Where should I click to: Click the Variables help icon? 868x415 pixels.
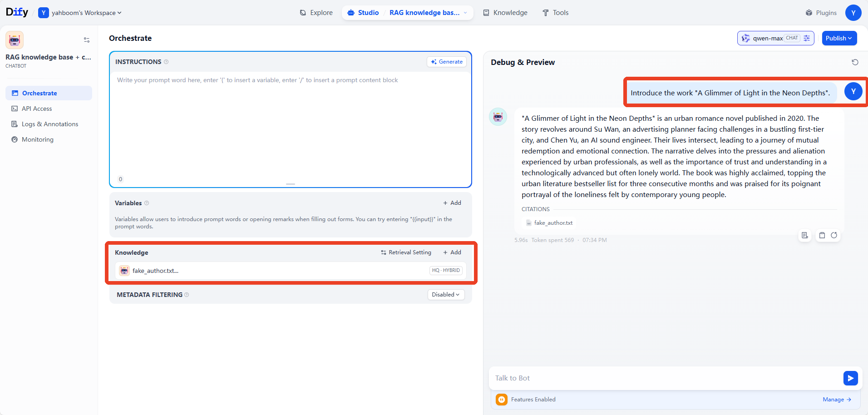pos(147,203)
